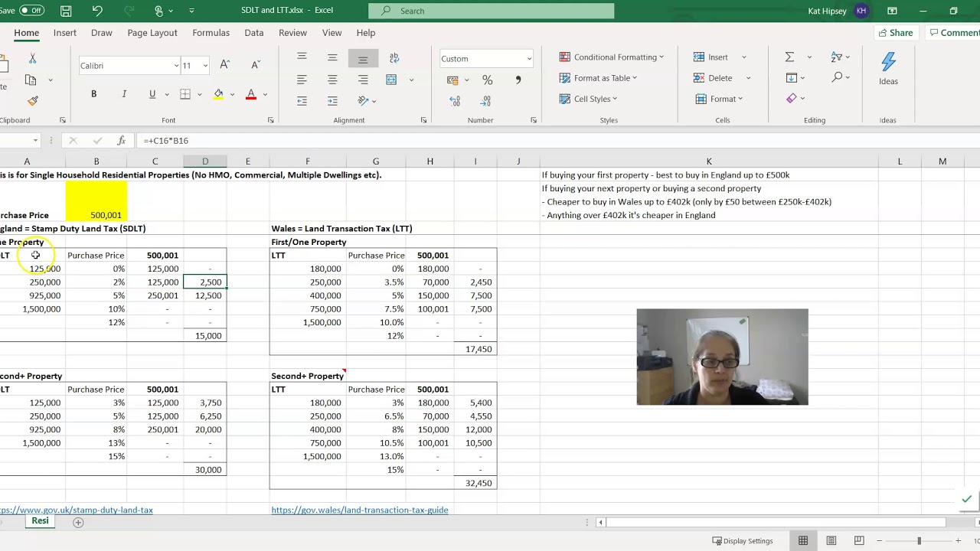Increase font size with the larger A
Image resolution: width=980 pixels, height=551 pixels.
pyautogui.click(x=224, y=65)
